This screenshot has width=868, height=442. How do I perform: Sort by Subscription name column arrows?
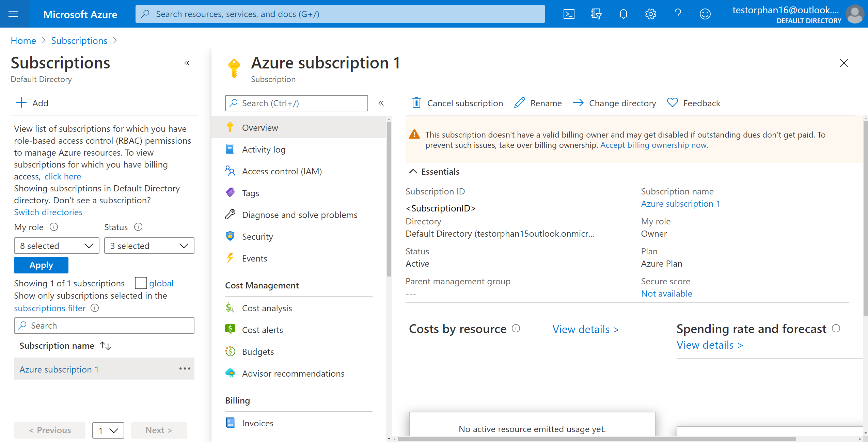click(105, 346)
